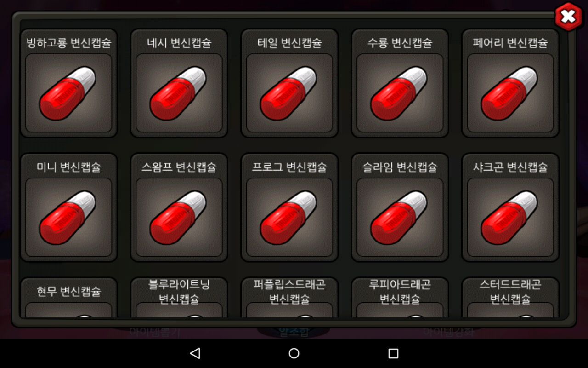Viewport: 588px width, 368px height.
Task: Close the capsule list with red X
Action: click(568, 17)
